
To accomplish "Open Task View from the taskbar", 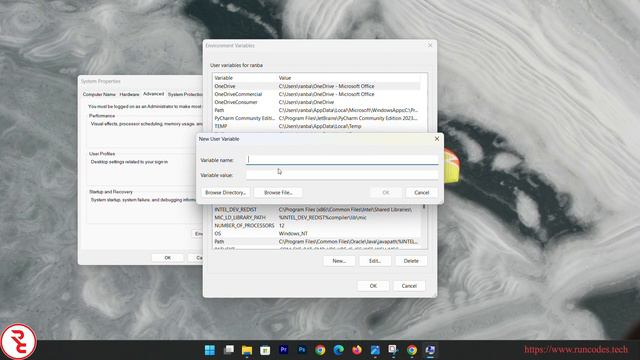I will click(229, 350).
